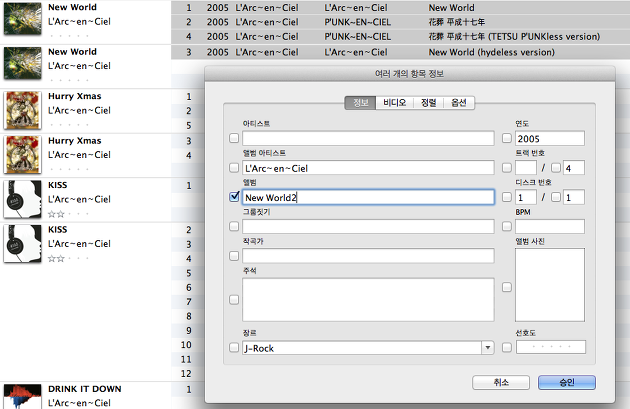Select track 2 row '花葬 平成十七年'
Viewport: 630px width, 409px height.
tap(401, 22)
